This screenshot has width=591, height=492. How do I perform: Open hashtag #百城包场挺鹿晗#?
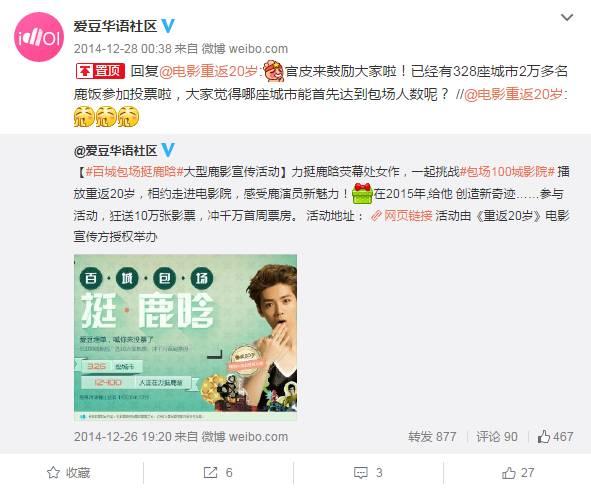(x=135, y=172)
